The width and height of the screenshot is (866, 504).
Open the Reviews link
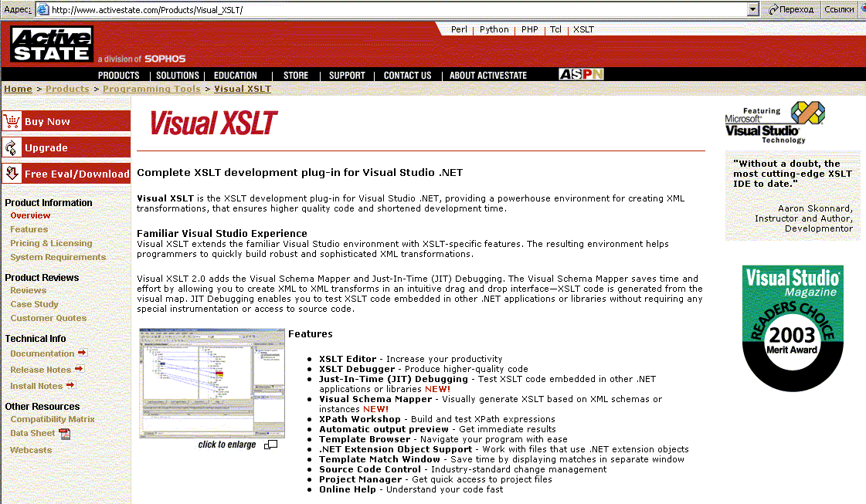28,290
